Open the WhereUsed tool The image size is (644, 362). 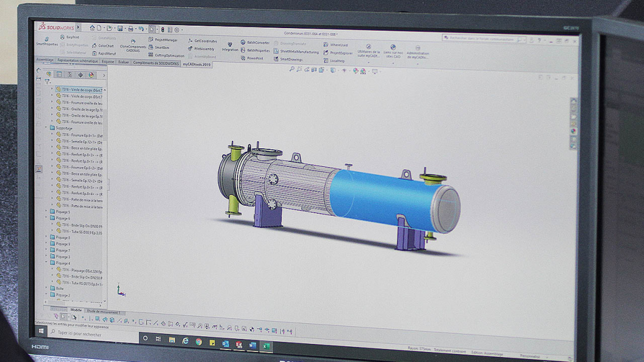coord(336,45)
